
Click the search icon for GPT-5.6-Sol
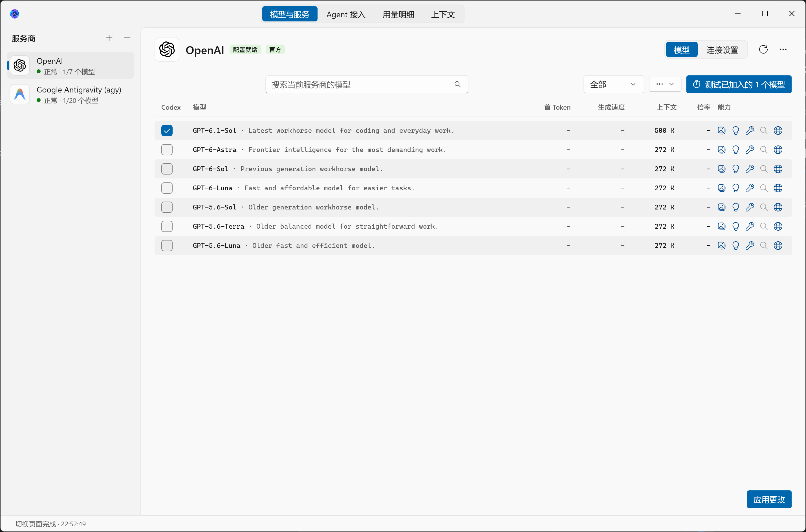(764, 207)
